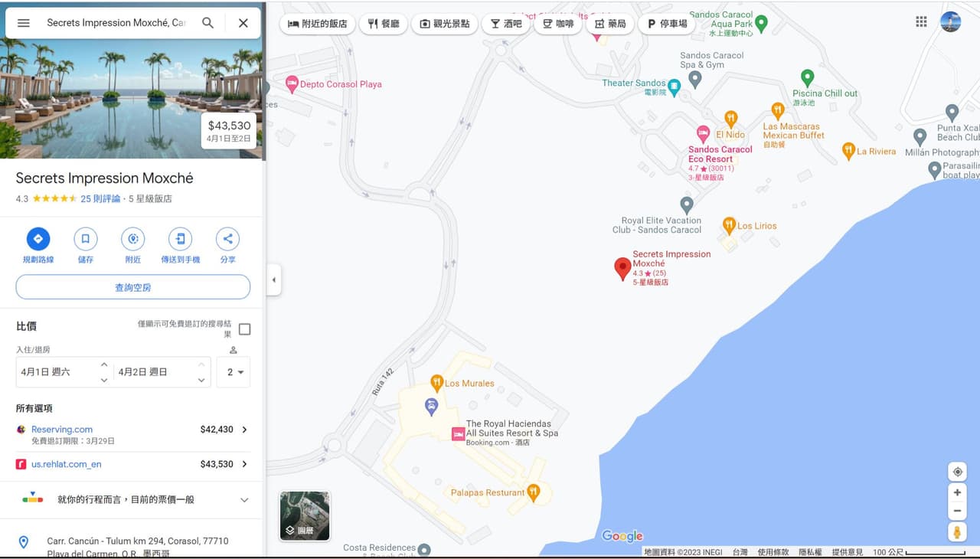Filter map by attractions (觀光景點)
The image size is (980, 559).
445,24
